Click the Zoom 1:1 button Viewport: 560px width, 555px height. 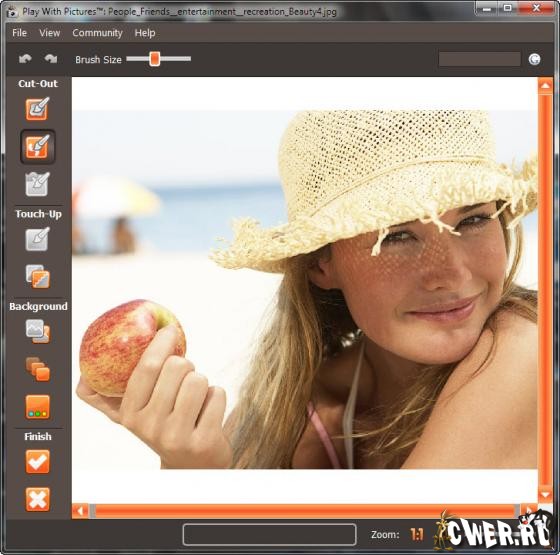tap(416, 535)
